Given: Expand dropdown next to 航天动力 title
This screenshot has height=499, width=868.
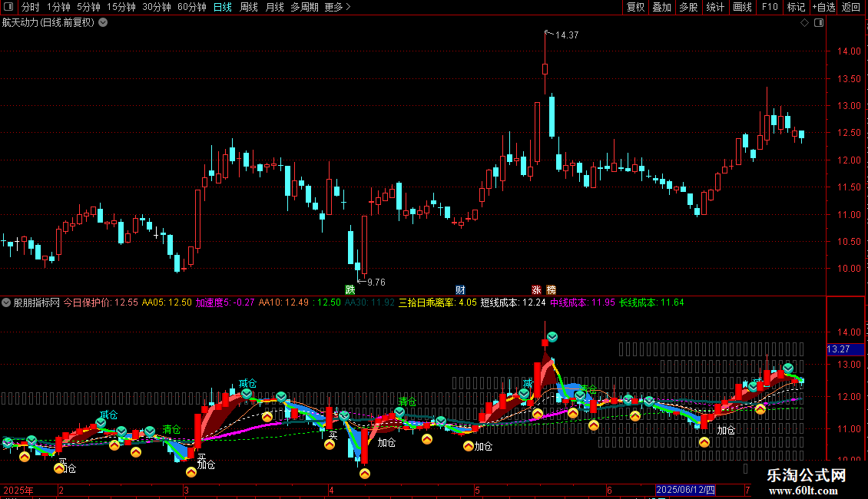Looking at the screenshot, I should click(103, 23).
